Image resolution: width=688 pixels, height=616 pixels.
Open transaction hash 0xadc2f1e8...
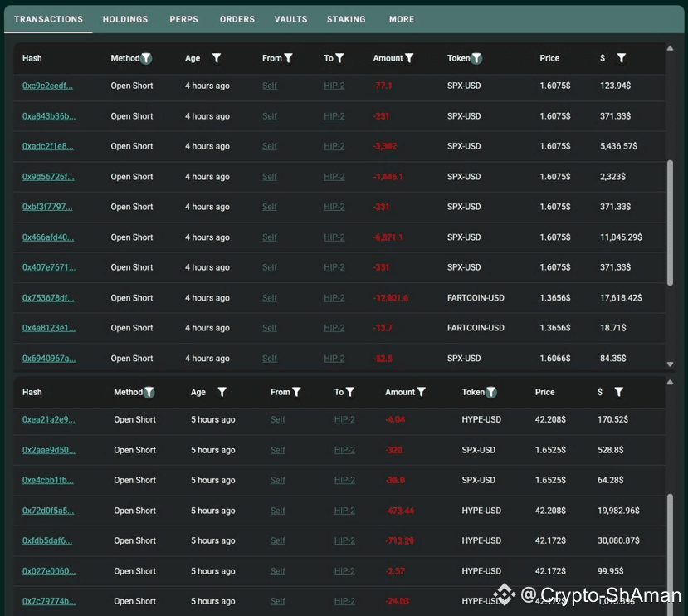tap(48, 146)
